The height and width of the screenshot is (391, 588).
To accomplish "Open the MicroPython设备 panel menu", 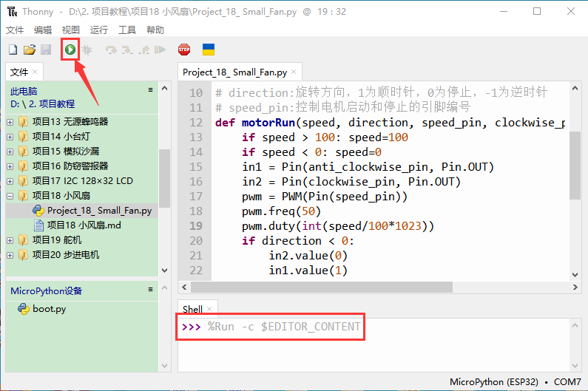I will (151, 290).
